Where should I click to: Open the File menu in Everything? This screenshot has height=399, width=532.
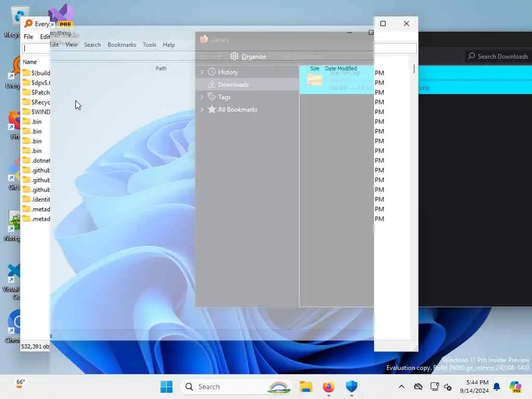(x=29, y=37)
